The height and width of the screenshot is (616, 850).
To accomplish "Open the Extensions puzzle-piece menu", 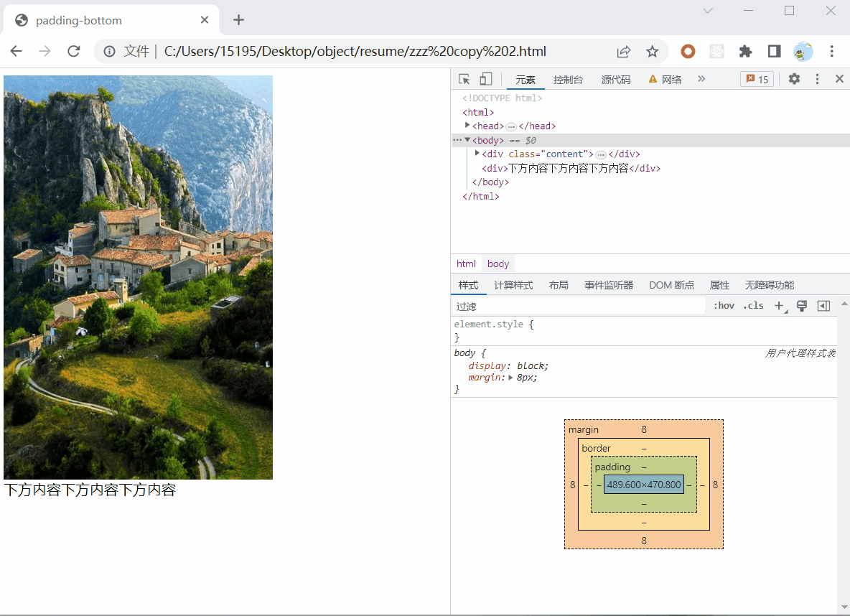I will coord(745,52).
